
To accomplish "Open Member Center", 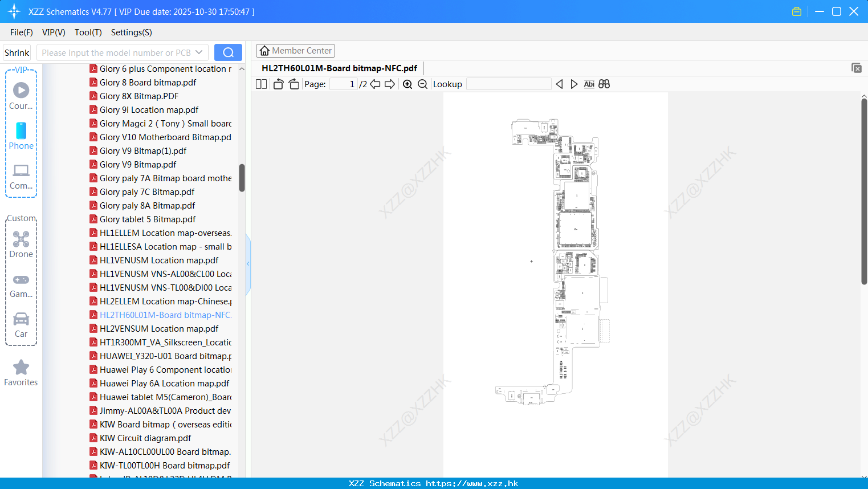I will point(295,51).
